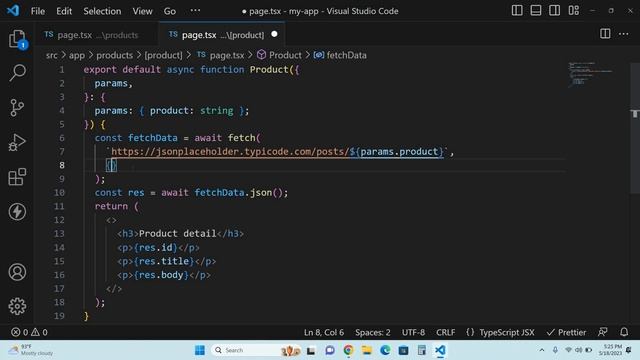Open errors and warnings status indicator
Viewport: 640px width, 360px height.
point(29,332)
